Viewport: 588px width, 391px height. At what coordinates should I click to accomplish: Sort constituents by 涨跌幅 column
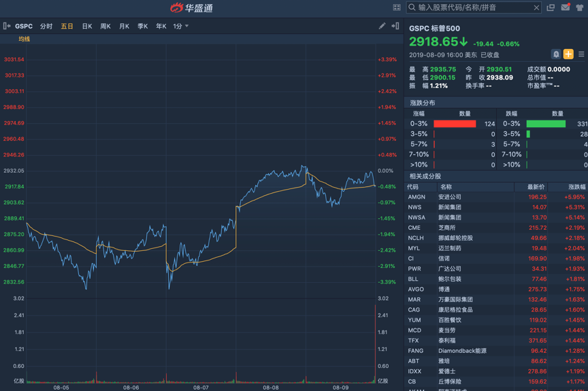(576, 187)
